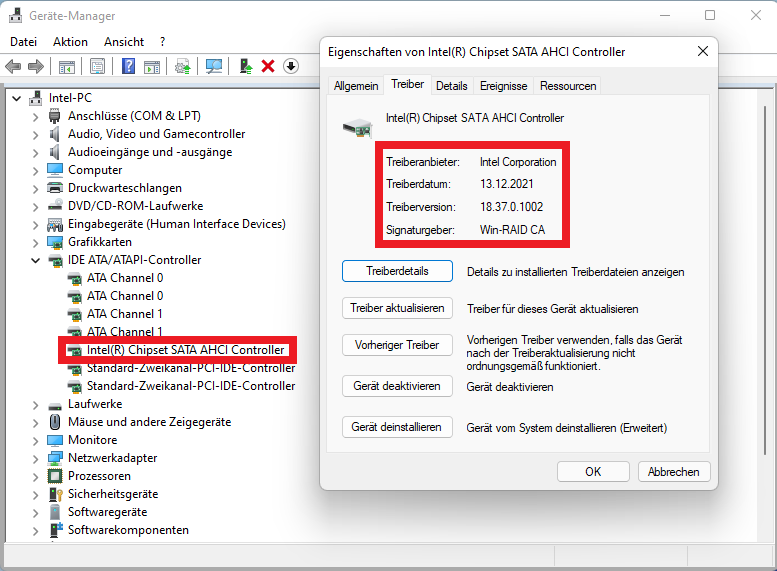
Task: Click the Eingabegeräte HID icon
Action: pos(55,225)
